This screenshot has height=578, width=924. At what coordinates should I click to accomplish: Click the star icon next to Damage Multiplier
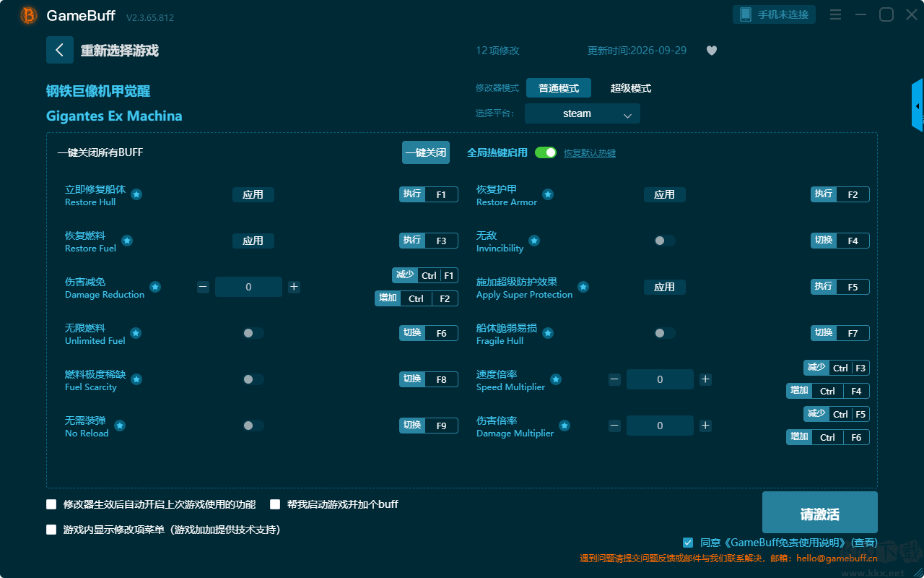tap(565, 426)
